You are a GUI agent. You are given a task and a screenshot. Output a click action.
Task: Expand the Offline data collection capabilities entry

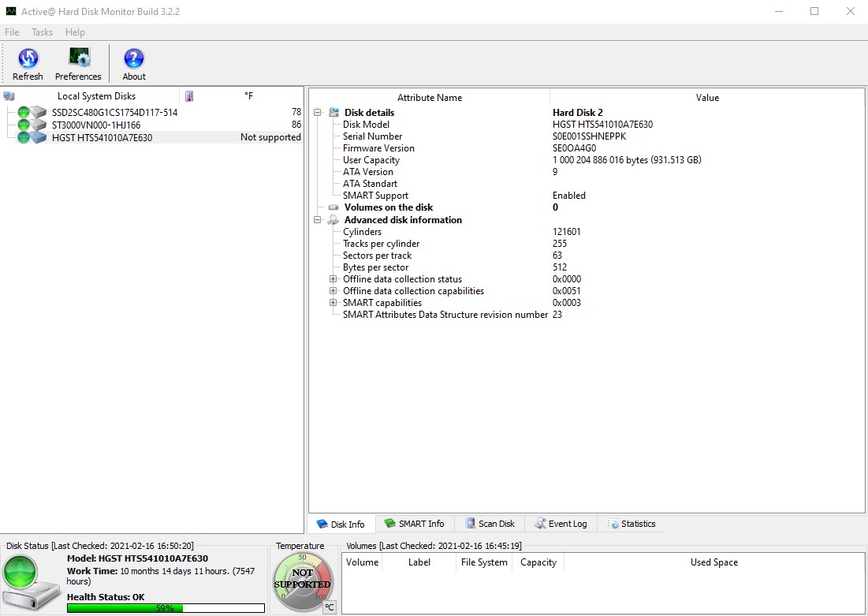click(x=333, y=290)
